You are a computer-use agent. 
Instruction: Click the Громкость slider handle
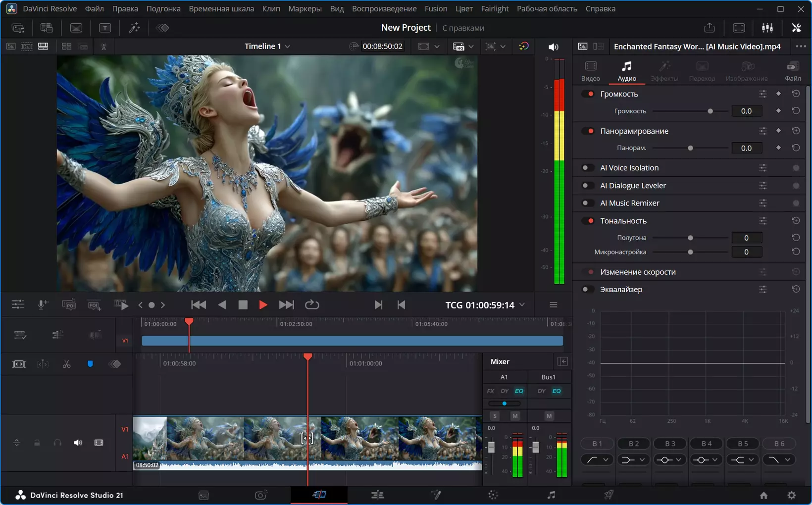pos(710,111)
